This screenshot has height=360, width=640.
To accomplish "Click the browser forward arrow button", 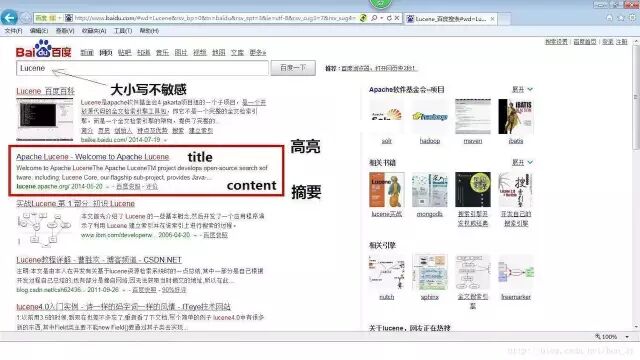I will coord(25,18).
